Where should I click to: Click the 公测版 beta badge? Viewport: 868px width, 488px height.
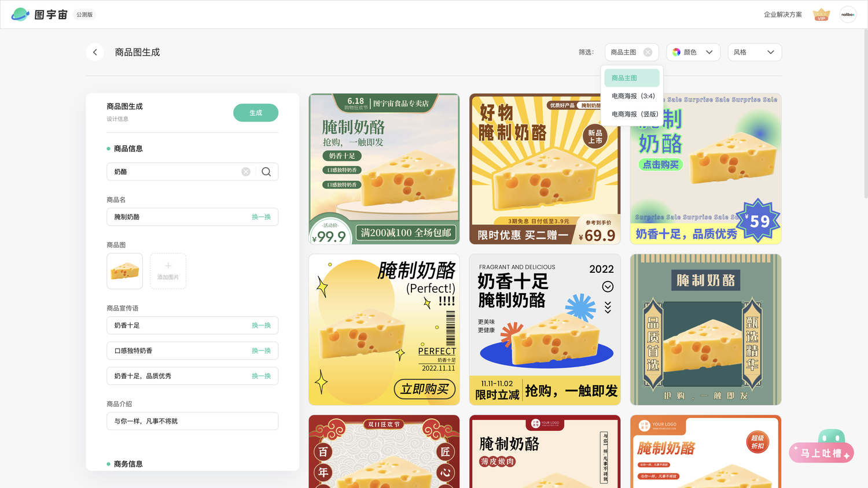(84, 14)
